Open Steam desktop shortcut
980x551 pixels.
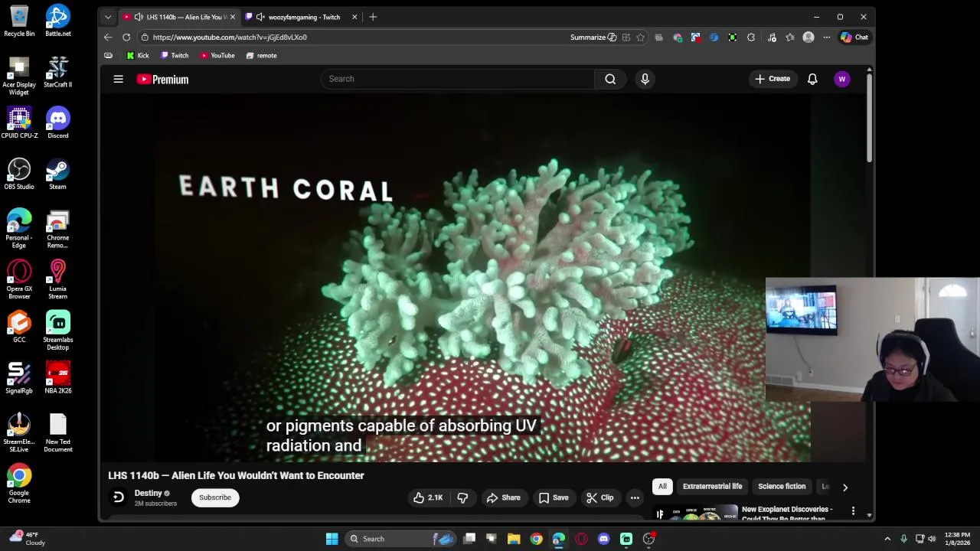58,174
